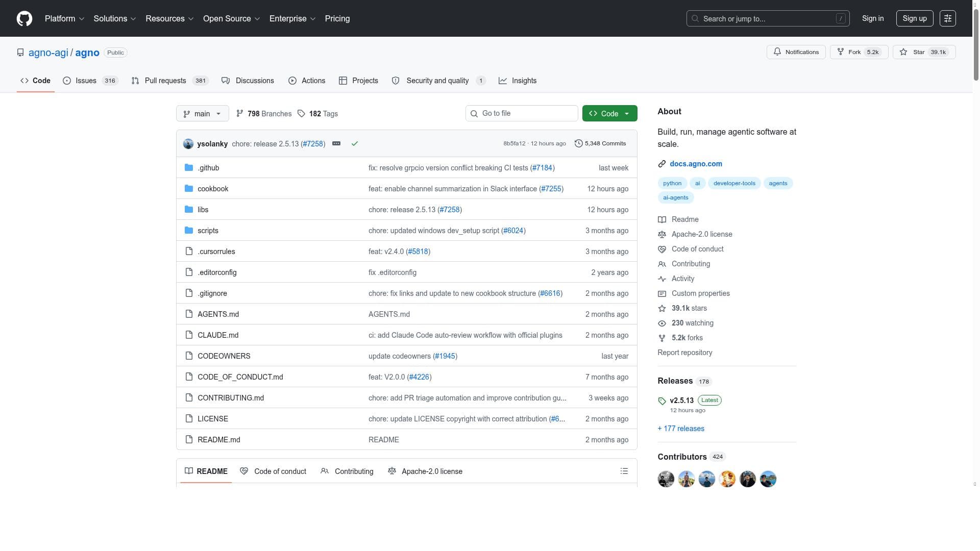Open the Pricing page
The width and height of the screenshot is (980, 551).
[337, 18]
